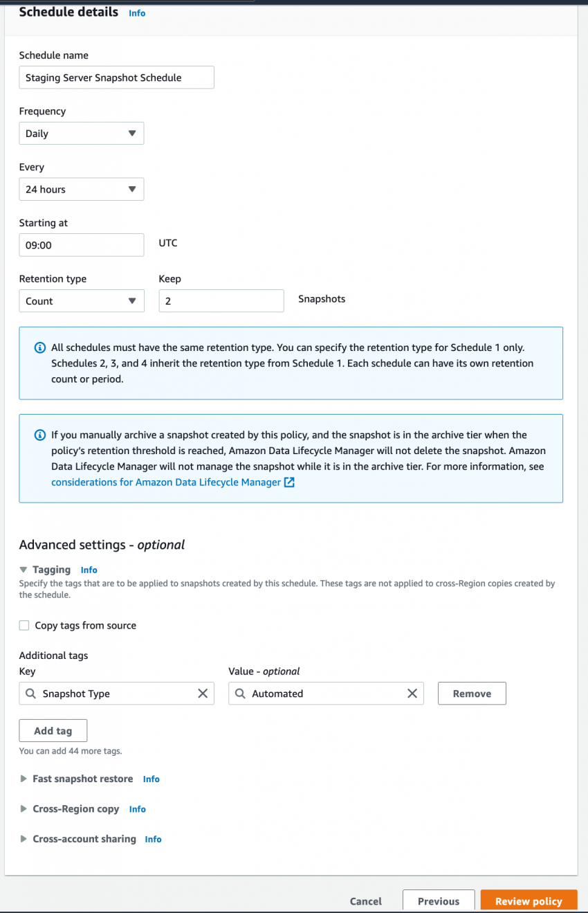Click the Add tag button

click(53, 730)
